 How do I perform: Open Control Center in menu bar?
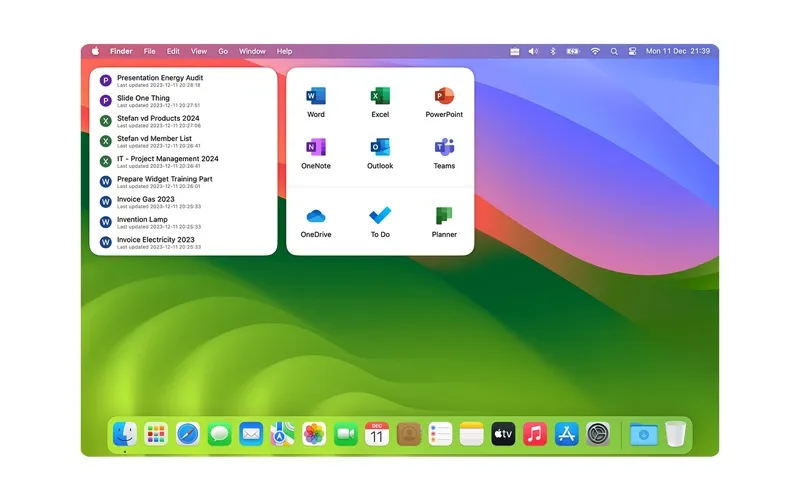pyautogui.click(x=633, y=51)
